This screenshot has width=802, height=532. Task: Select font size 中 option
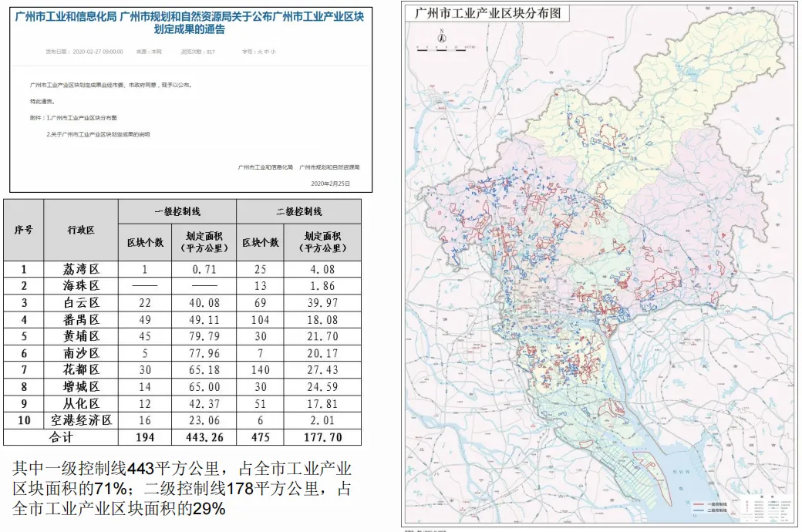point(267,52)
